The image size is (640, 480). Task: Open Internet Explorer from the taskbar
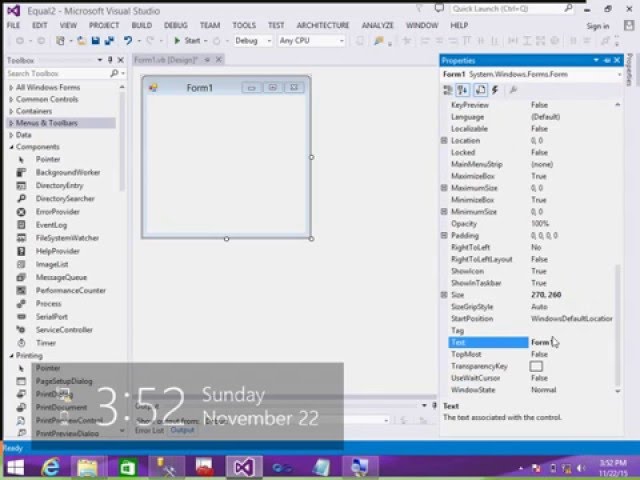point(51,467)
